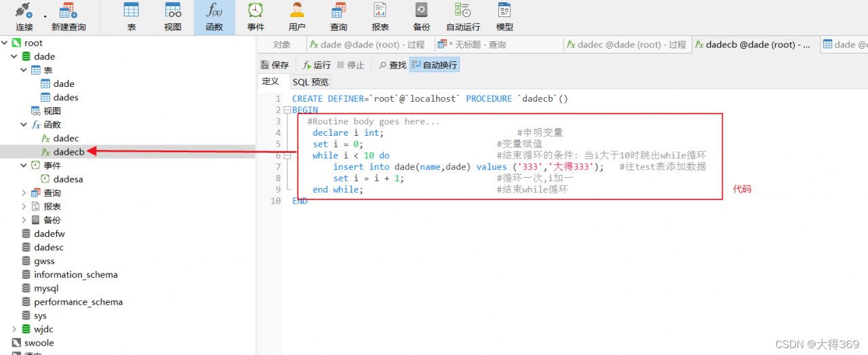
Task: Collapse the 函数 functions node
Action: [24, 124]
